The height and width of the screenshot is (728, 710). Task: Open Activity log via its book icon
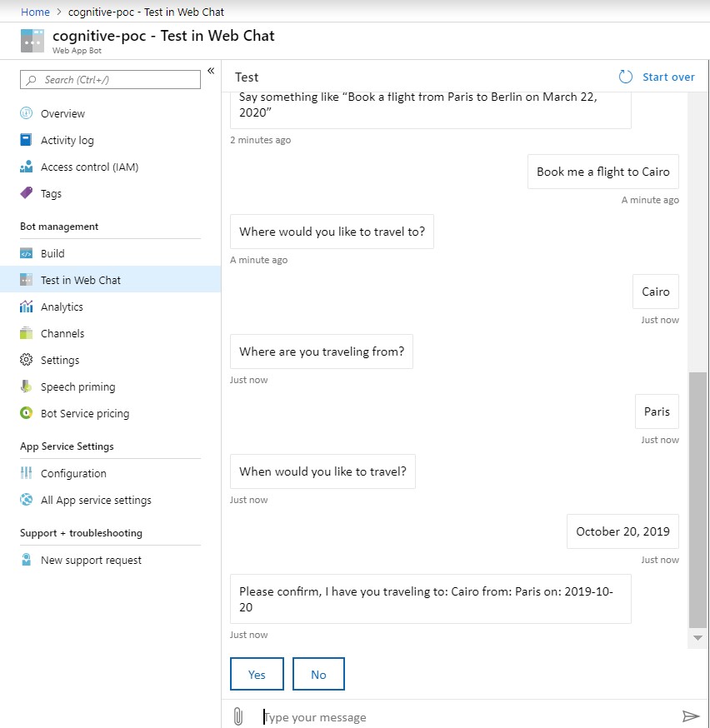(x=26, y=141)
